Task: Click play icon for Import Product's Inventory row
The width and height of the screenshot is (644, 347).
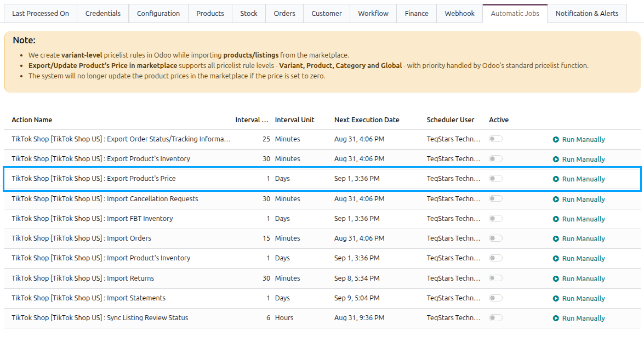Action: (556, 258)
